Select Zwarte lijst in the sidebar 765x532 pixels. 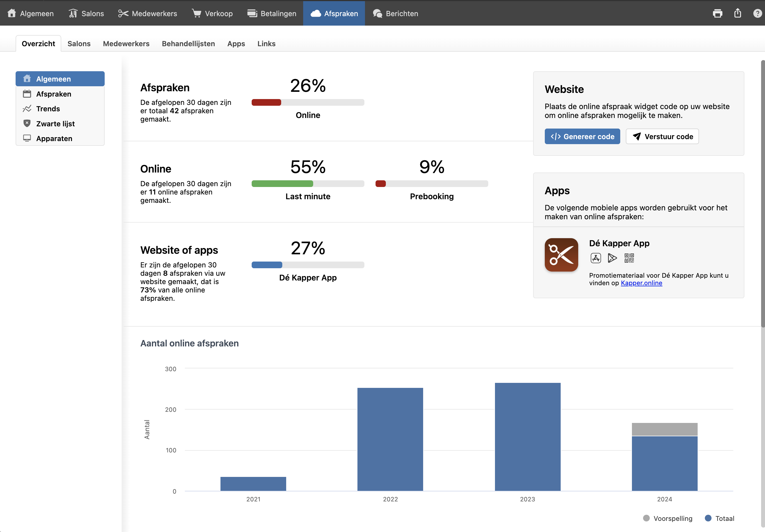55,124
